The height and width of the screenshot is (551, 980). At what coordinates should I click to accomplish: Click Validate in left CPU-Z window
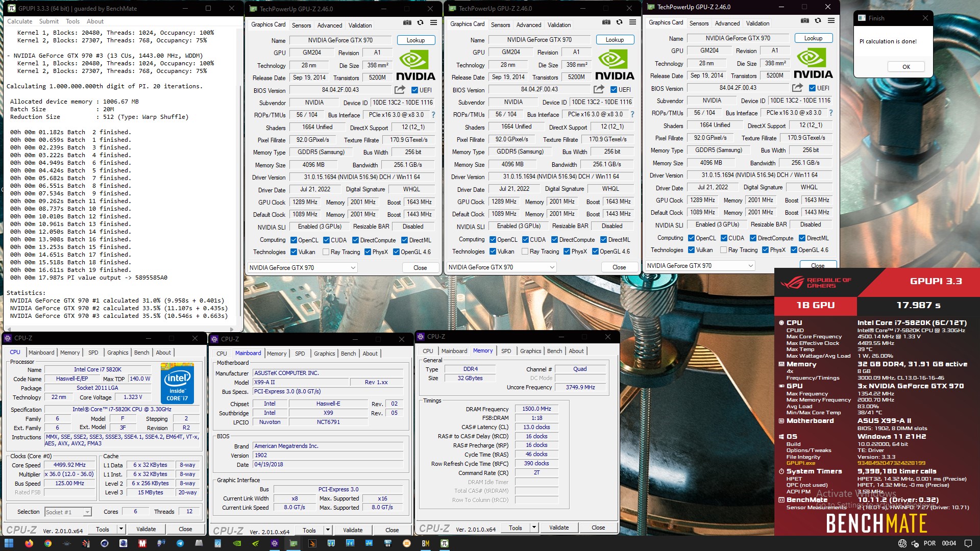[x=146, y=530]
